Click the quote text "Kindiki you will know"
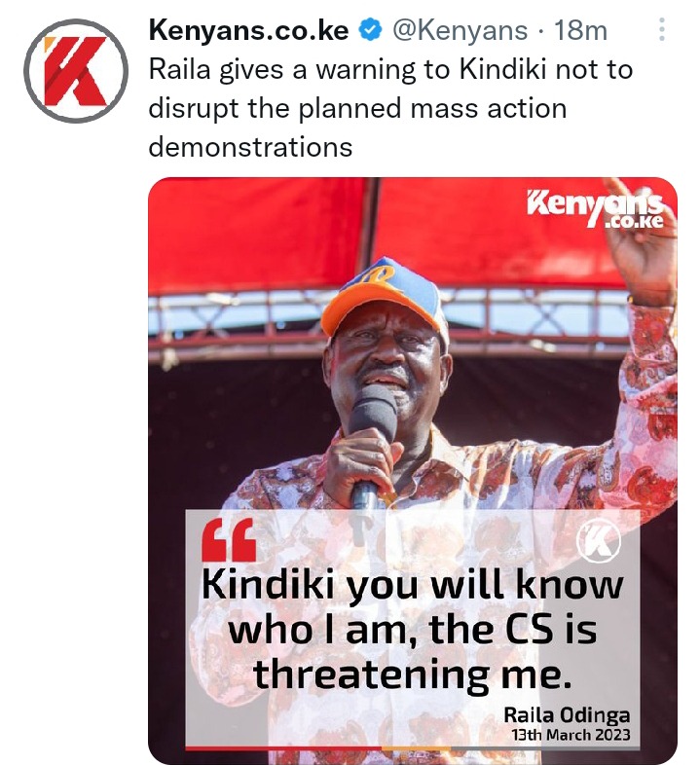The height and width of the screenshot is (765, 700). [413, 585]
